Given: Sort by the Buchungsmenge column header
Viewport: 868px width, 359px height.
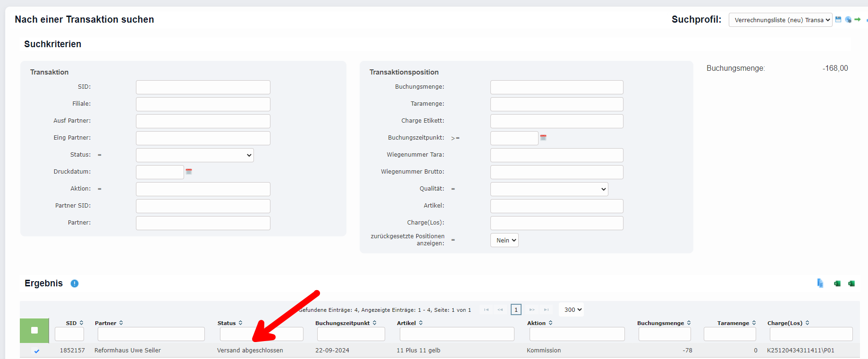Looking at the screenshot, I should pyautogui.click(x=663, y=323).
